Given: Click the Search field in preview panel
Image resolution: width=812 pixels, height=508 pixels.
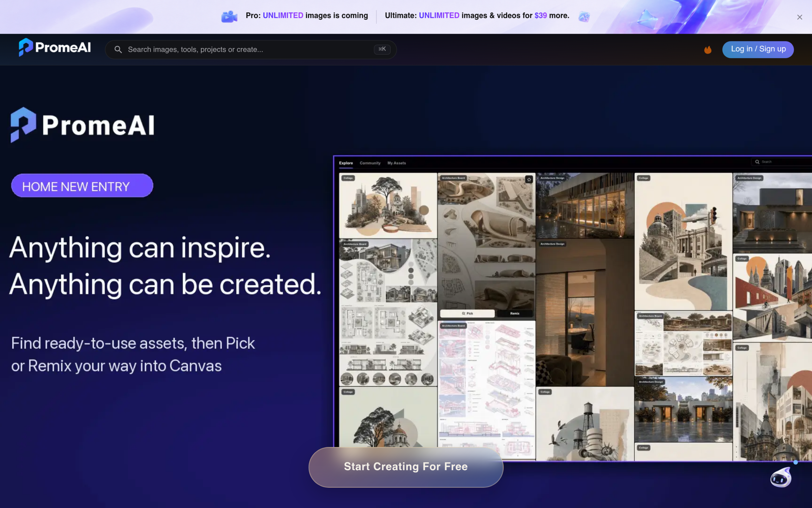Looking at the screenshot, I should pos(781,162).
